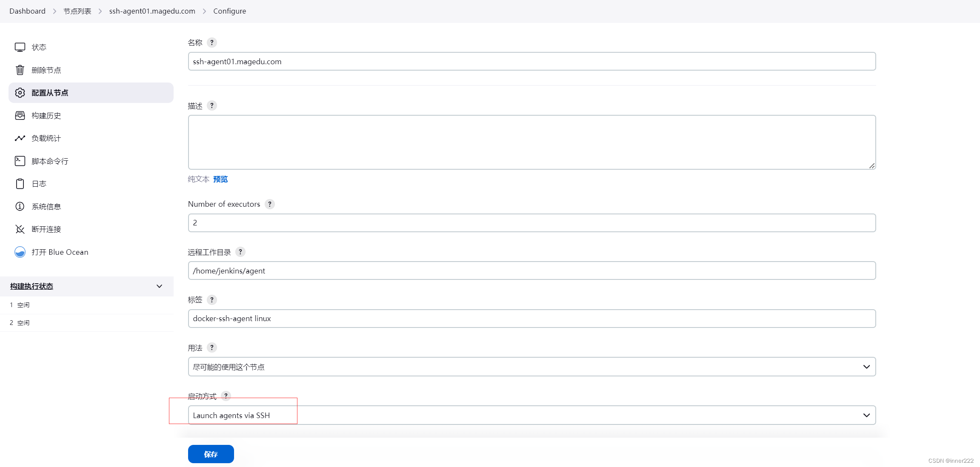Open 日志 in sidebar
980x467 pixels.
click(91, 184)
